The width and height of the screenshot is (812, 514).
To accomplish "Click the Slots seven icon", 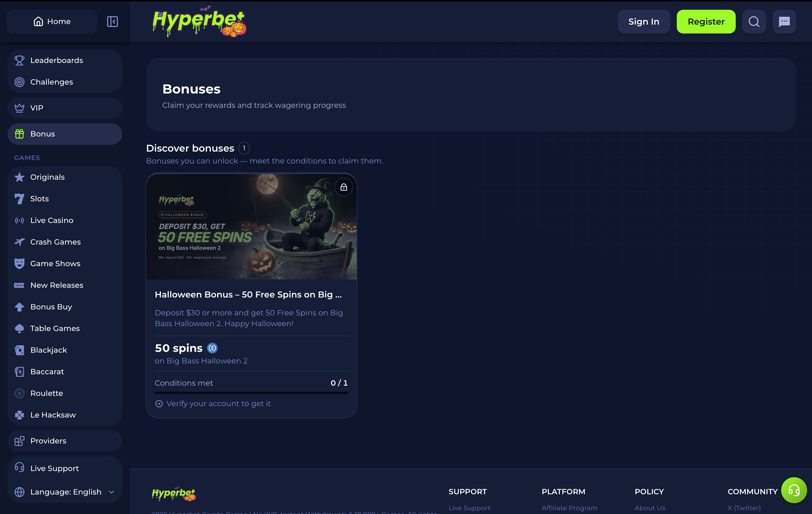I will (19, 199).
